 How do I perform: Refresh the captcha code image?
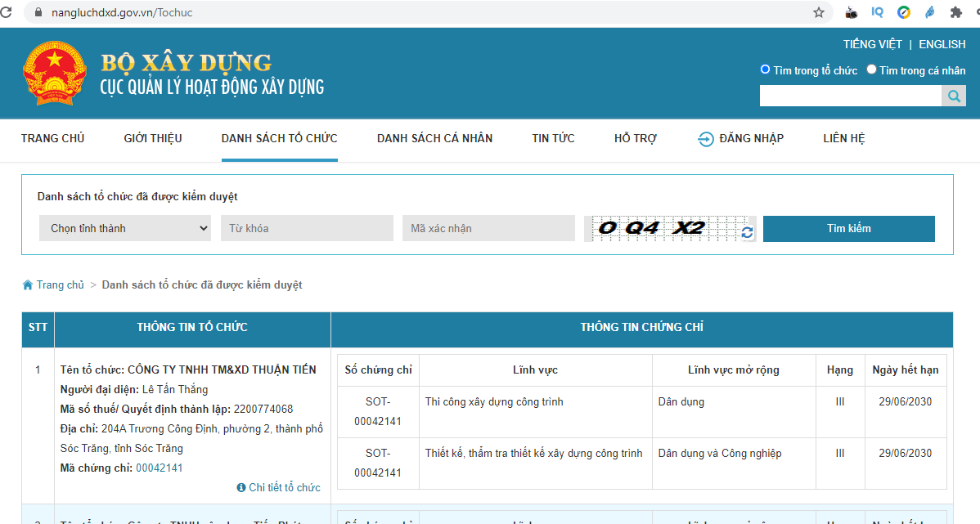pyautogui.click(x=747, y=233)
